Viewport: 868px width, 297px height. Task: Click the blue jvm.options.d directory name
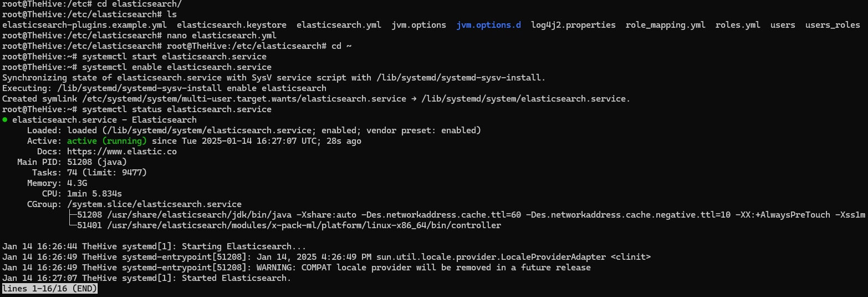(x=488, y=25)
